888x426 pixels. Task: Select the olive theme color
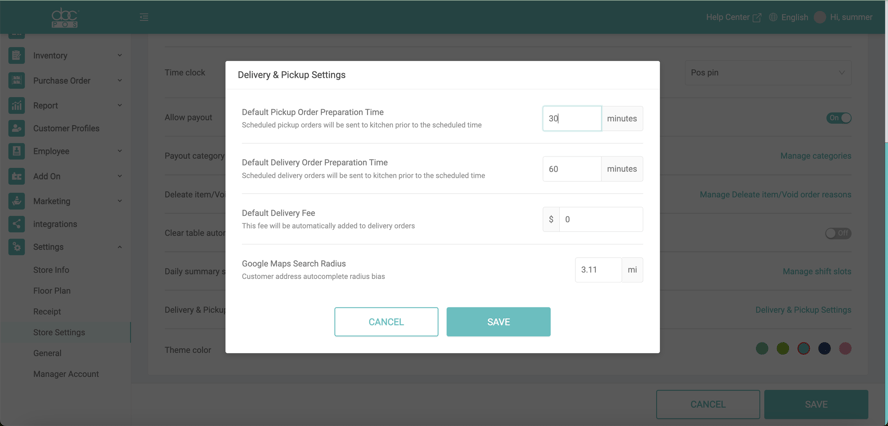(x=783, y=348)
